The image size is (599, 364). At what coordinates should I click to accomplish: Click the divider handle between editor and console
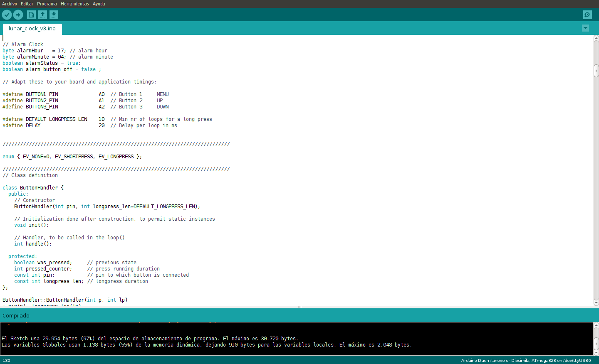point(299,307)
